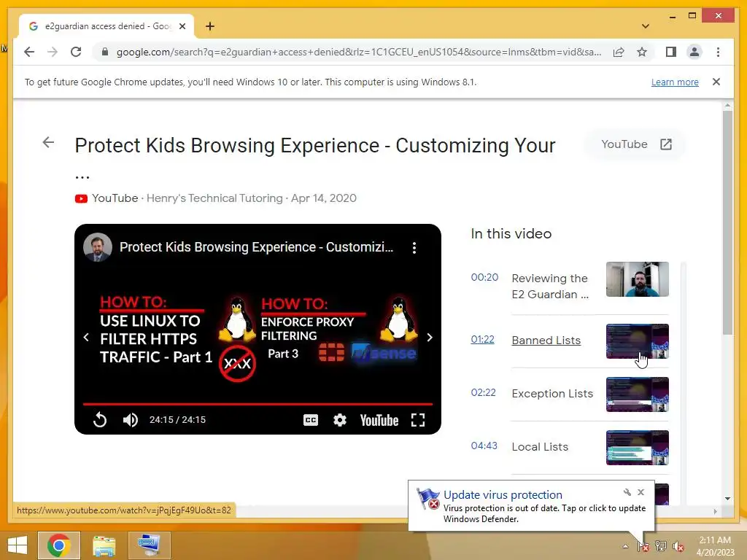Bookmark this tab with the star icon
Viewport: 747px width, 560px height.
pos(642,52)
